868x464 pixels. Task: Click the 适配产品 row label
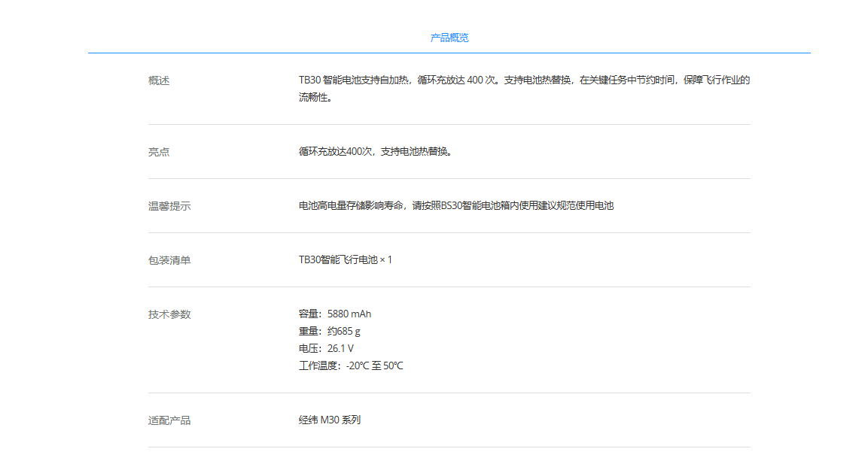169,420
